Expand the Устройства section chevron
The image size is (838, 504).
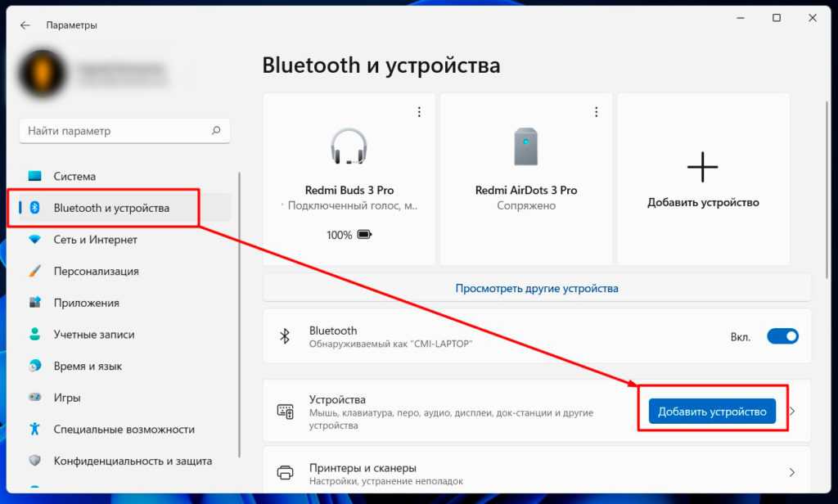pyautogui.click(x=791, y=412)
